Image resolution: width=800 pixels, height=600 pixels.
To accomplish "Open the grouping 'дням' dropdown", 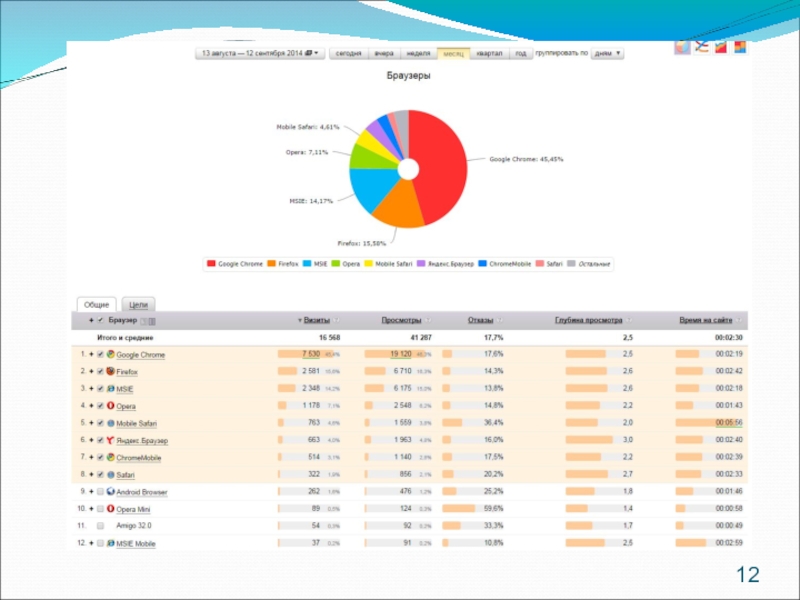I will point(607,53).
